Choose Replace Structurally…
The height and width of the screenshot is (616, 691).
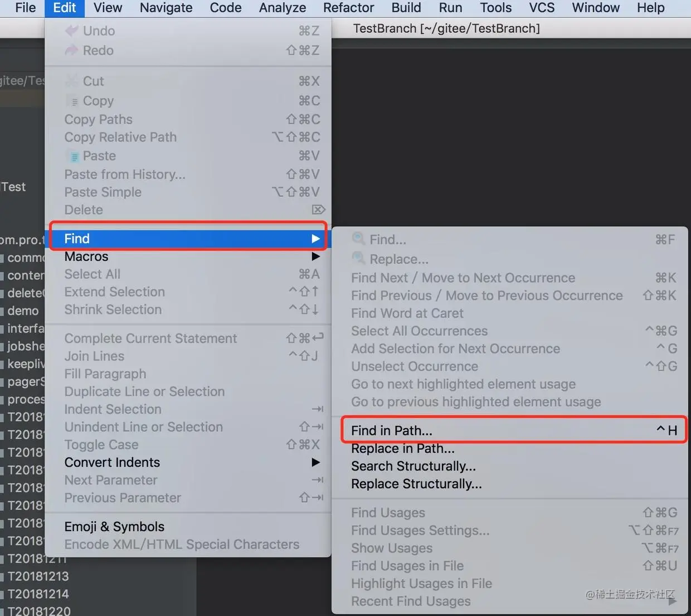click(510, 484)
